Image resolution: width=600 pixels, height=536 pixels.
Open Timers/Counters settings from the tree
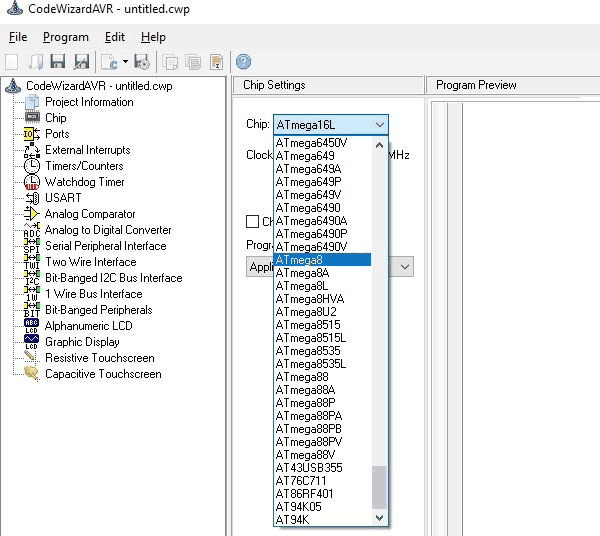tap(84, 166)
